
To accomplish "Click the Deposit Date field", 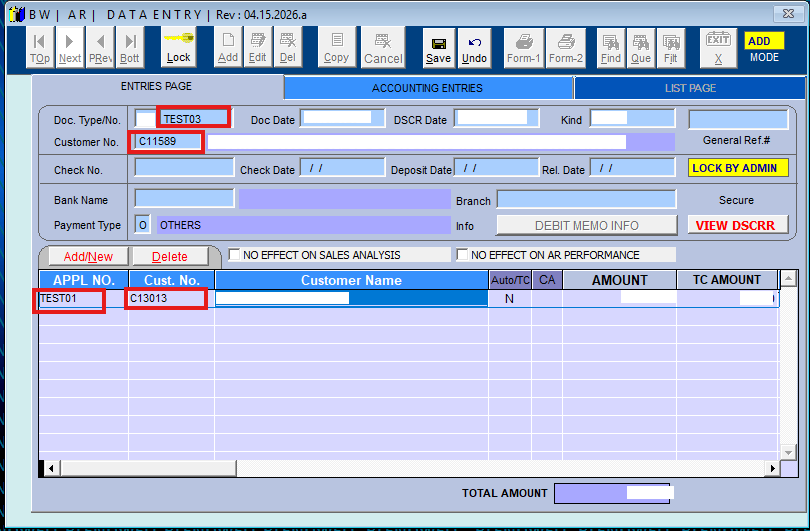I will (497, 168).
